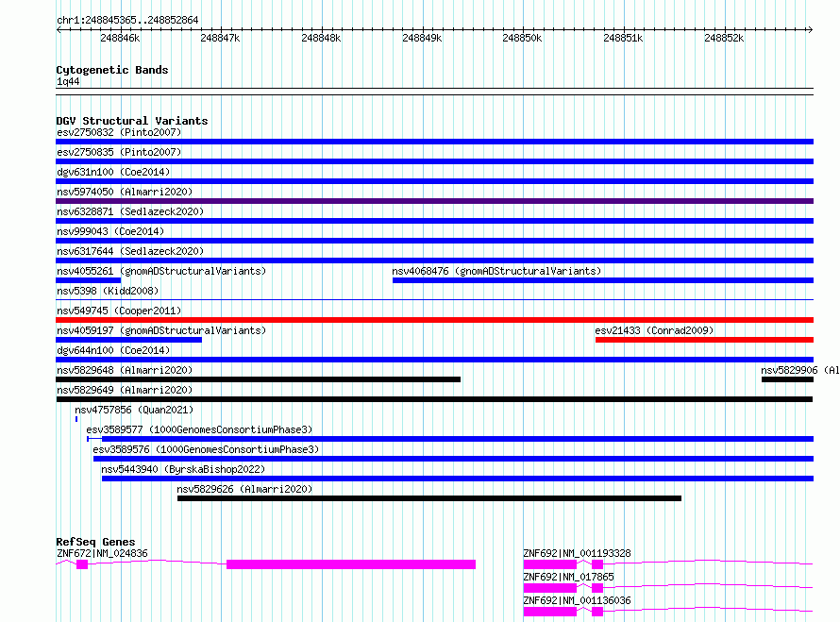This screenshot has height=622, width=840.
Task: Click the short nsv4055261 gnomAD bar
Action: tap(89, 280)
